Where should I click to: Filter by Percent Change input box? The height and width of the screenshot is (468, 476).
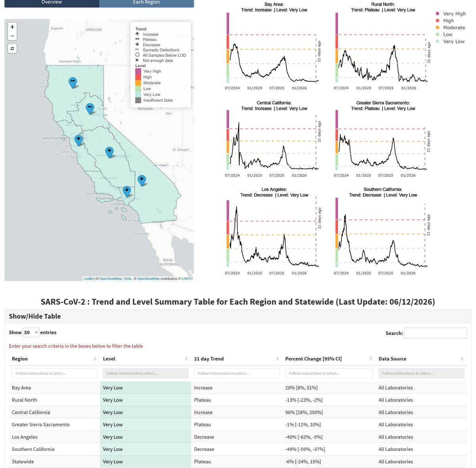[x=329, y=373]
